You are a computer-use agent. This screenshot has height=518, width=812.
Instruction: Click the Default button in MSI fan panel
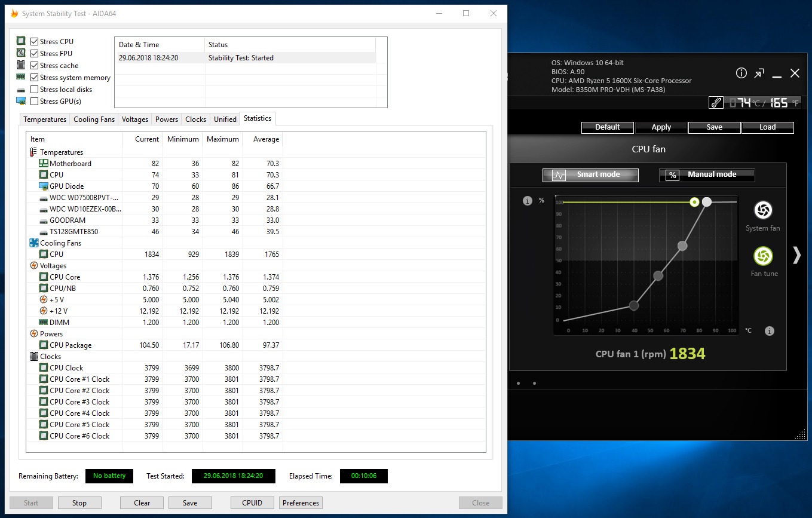pos(608,127)
